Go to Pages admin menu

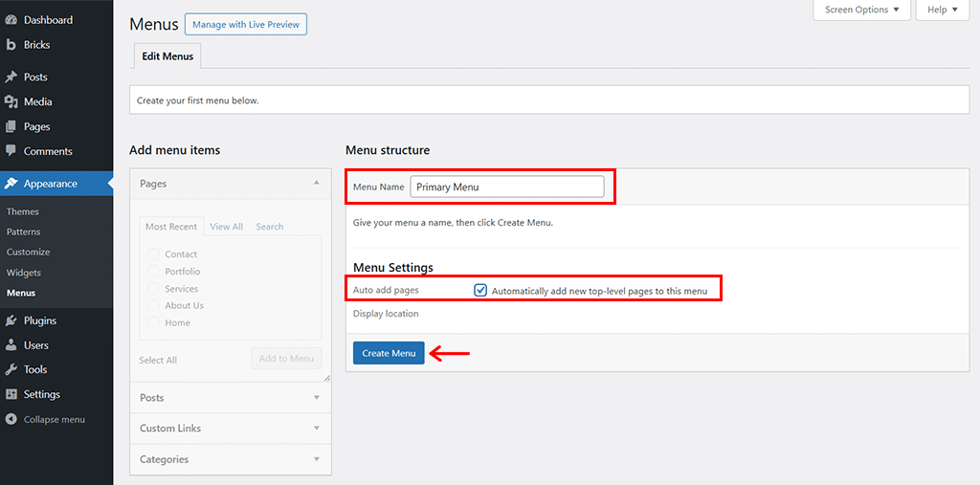pos(37,127)
